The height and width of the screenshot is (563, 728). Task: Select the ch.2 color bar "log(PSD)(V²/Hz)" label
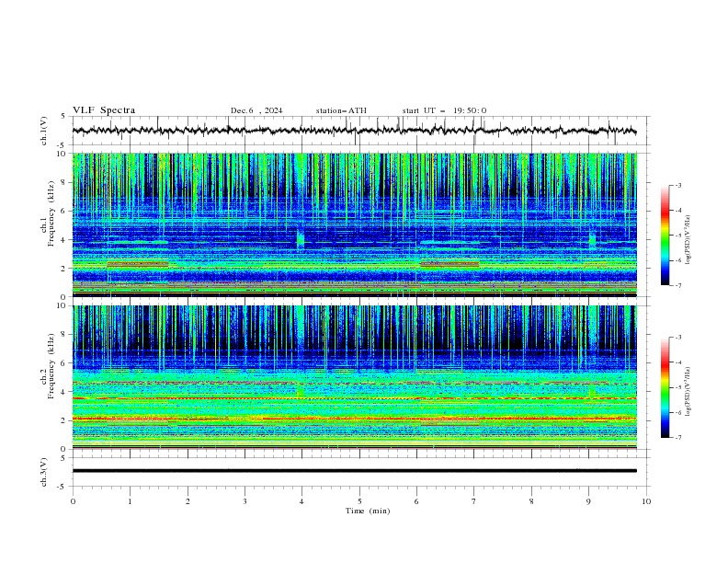coord(688,392)
